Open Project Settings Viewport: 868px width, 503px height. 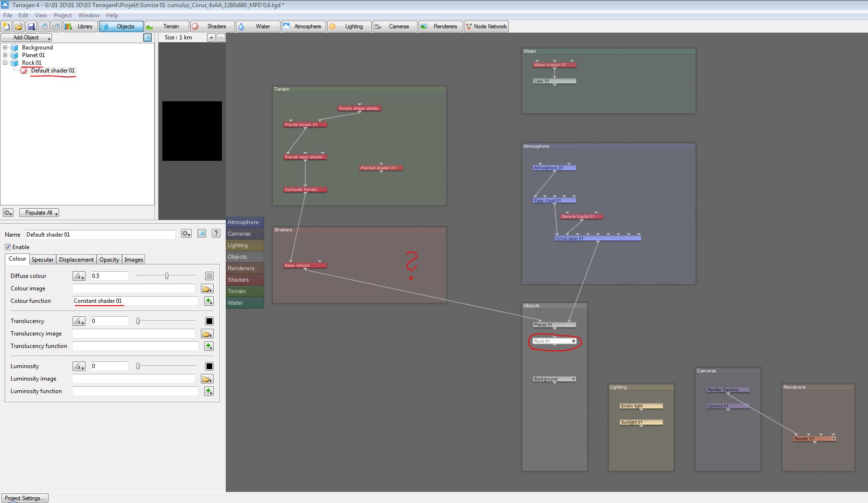pos(24,498)
